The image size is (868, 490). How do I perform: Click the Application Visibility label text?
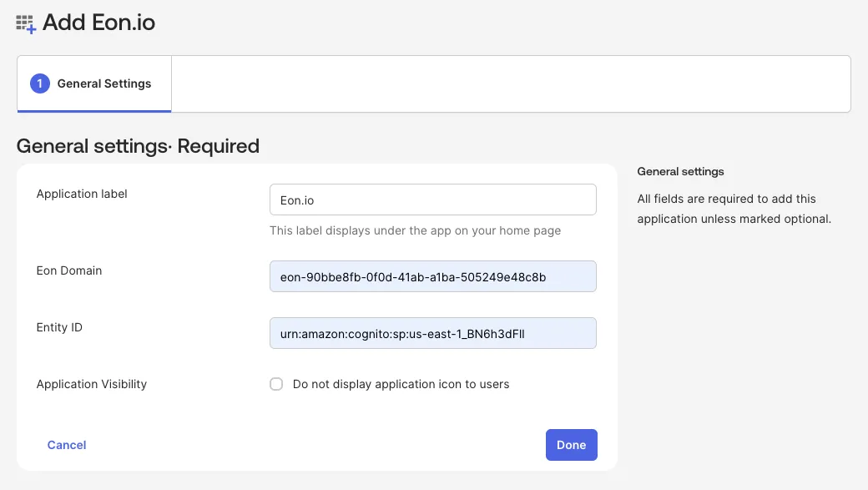point(92,384)
